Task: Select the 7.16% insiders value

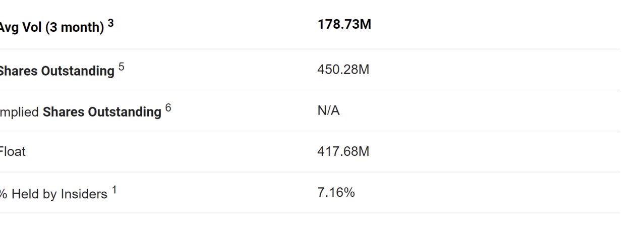Action: pyautogui.click(x=336, y=192)
